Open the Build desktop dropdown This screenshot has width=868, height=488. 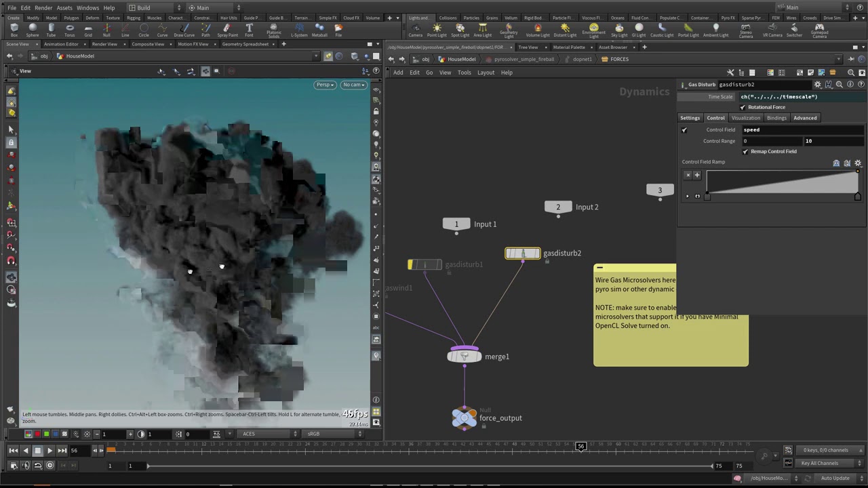pos(154,7)
